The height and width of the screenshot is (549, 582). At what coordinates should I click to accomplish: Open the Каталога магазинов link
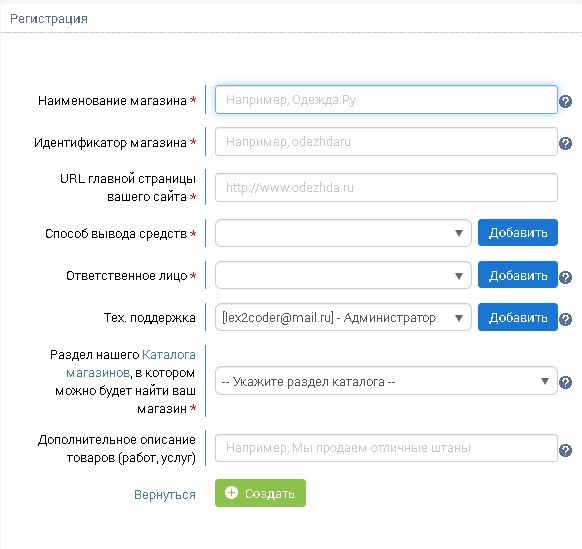tap(131, 364)
